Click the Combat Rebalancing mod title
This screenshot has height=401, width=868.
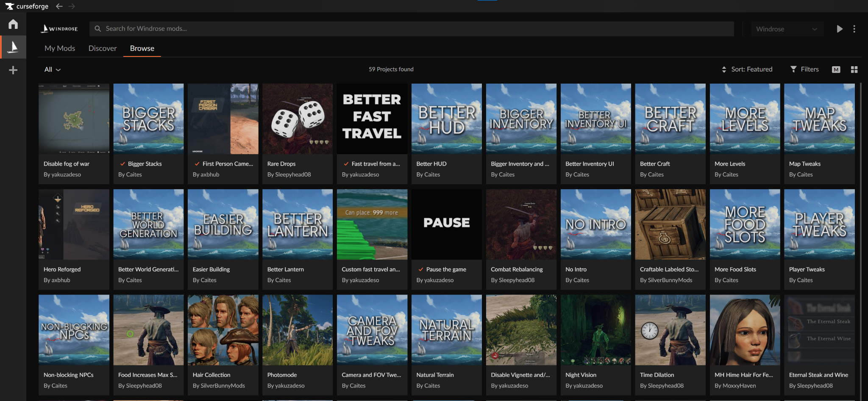click(517, 269)
